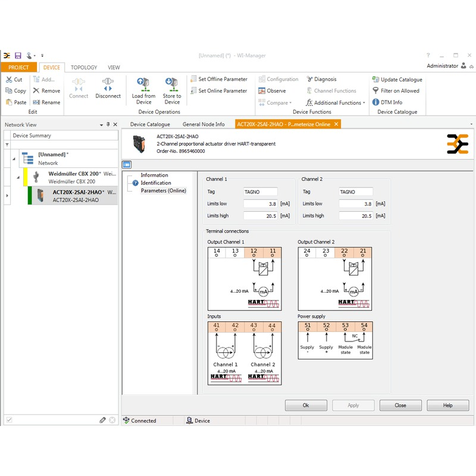Click the help question mark in title bar

[x=428, y=55]
